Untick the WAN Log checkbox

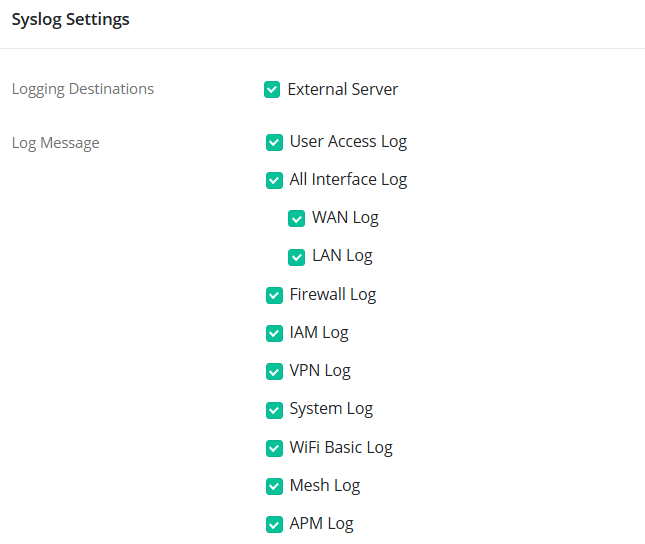[x=296, y=218]
